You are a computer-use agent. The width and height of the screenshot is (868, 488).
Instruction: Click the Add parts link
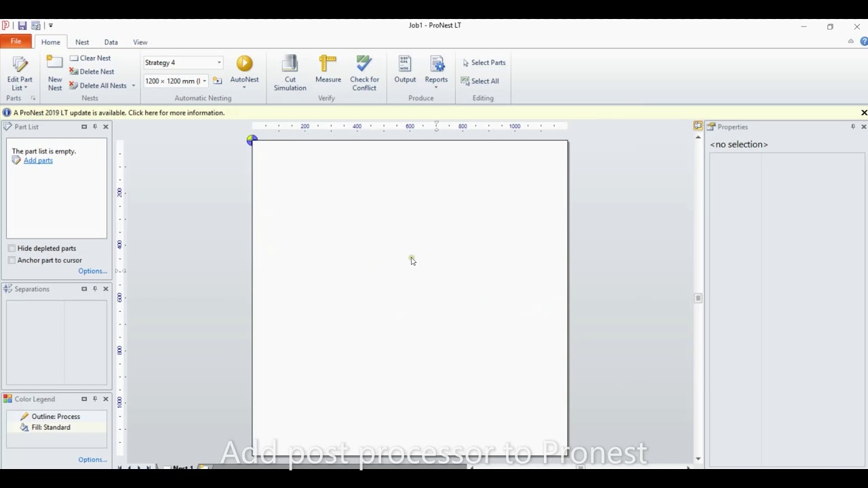click(38, 161)
